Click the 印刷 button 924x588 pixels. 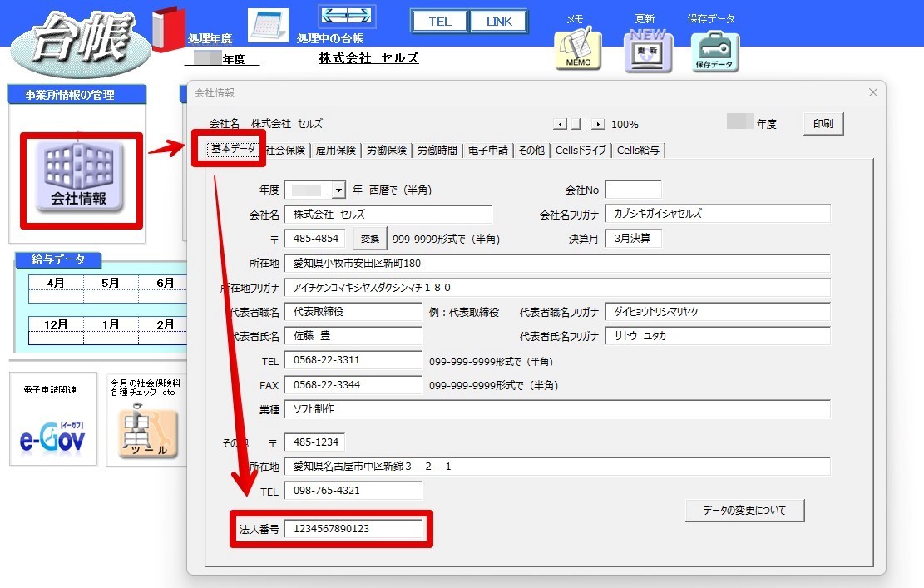tap(823, 124)
